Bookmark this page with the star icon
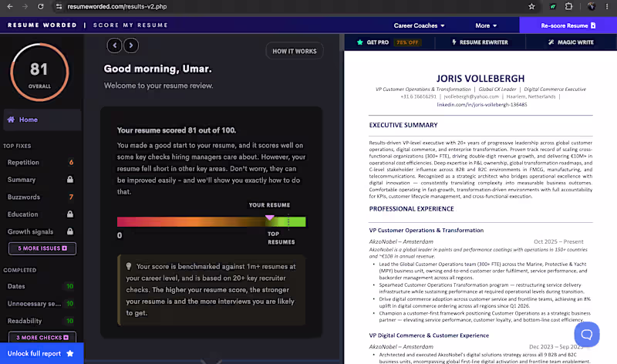This screenshot has height=364, width=617. tap(531, 6)
